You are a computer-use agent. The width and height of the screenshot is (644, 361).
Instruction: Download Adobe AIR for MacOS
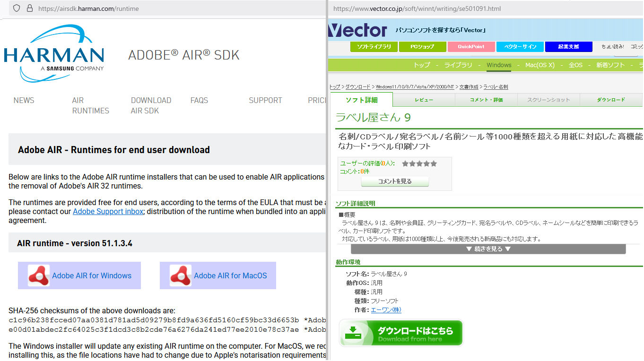coord(218,275)
